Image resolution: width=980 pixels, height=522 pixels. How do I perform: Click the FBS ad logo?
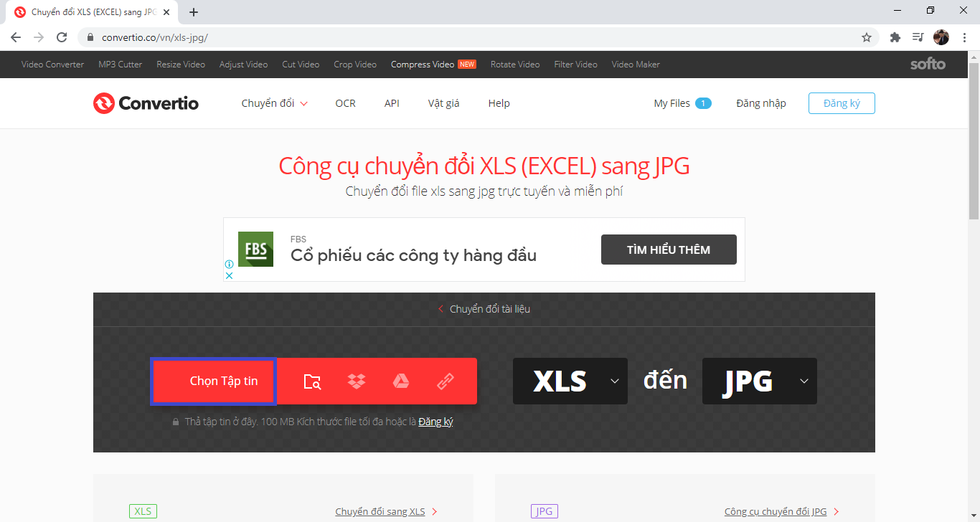255,250
